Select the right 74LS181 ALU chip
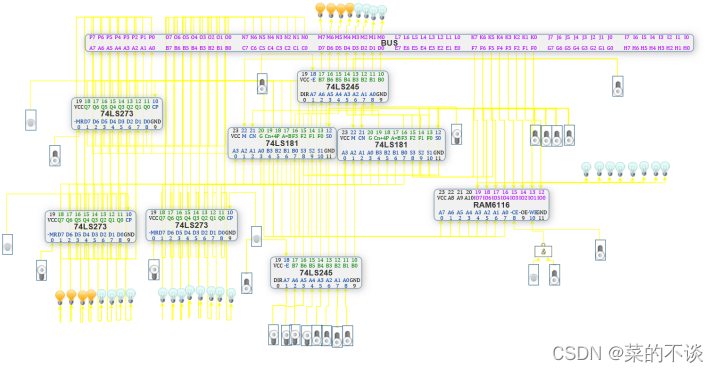Screen dimensions: 719x373 click(391, 145)
